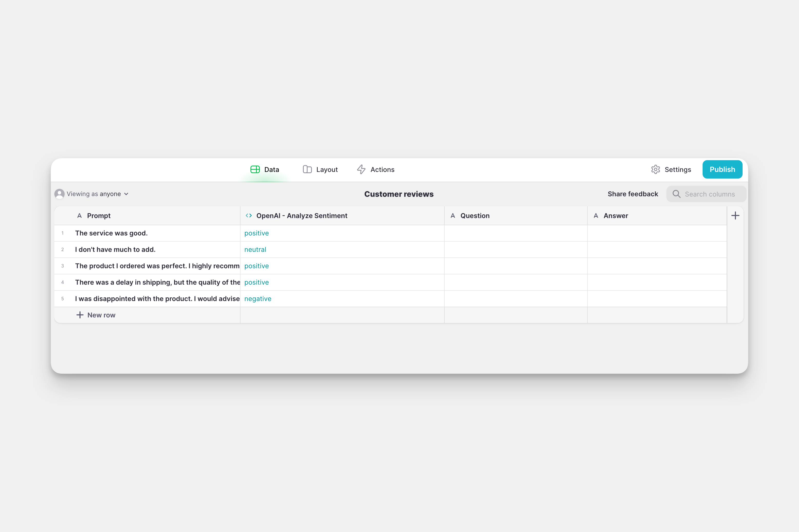Viewport: 799px width, 532px height.
Task: Click the plus icon to add column
Action: click(735, 215)
